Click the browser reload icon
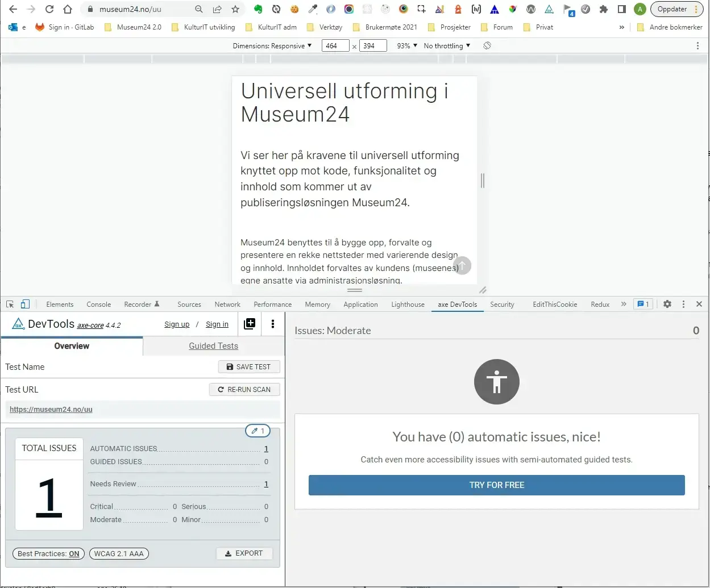The width and height of the screenshot is (710, 588). click(49, 9)
